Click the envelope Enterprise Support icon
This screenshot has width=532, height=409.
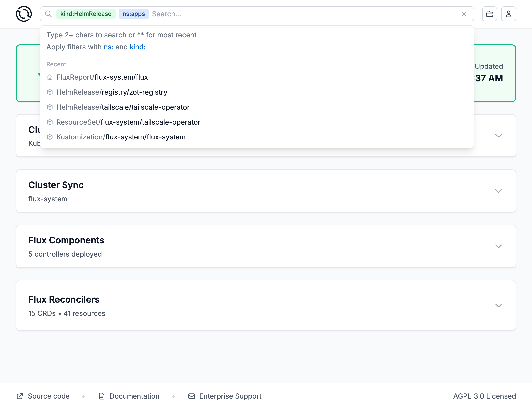[x=191, y=396]
